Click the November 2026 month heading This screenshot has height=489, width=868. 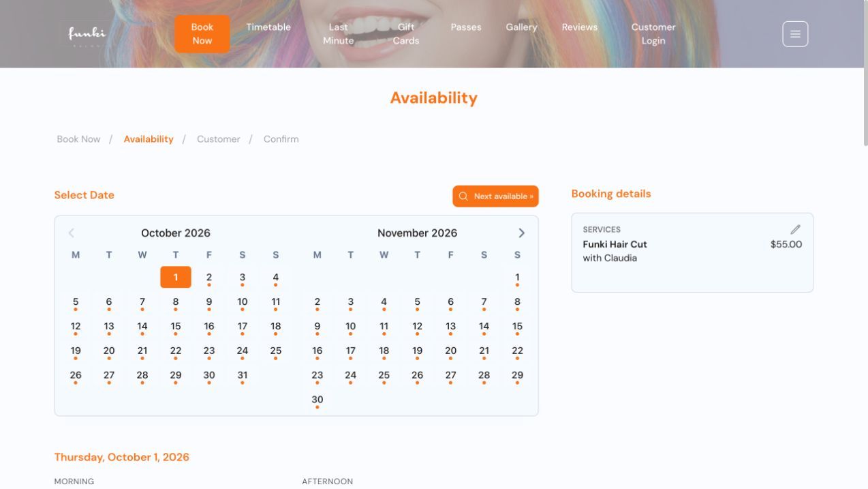point(418,233)
